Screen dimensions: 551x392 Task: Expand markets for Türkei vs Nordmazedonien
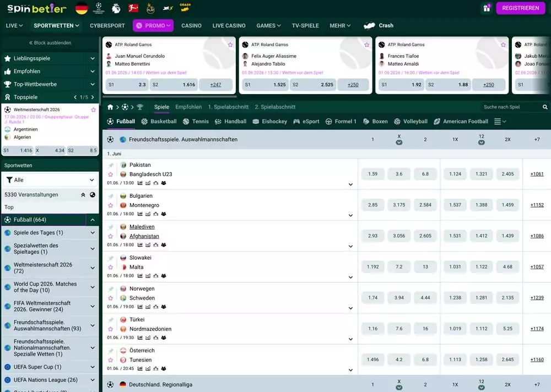(x=350, y=339)
